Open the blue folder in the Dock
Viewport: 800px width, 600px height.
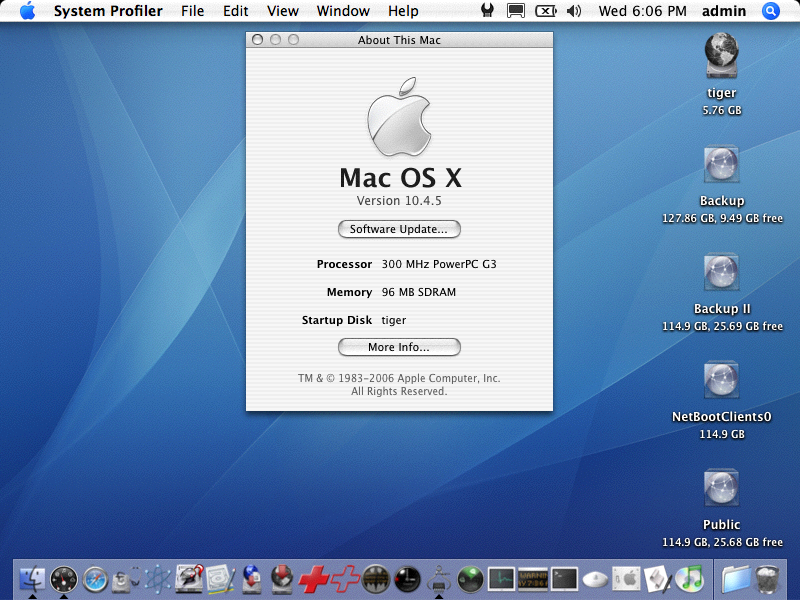(736, 580)
